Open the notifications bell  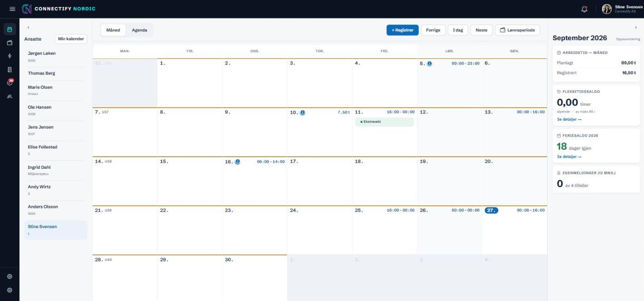585,9
